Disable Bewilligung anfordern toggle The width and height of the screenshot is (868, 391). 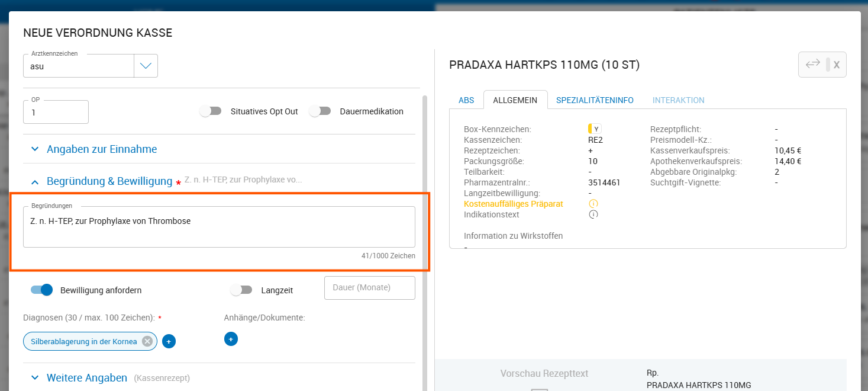tap(41, 290)
